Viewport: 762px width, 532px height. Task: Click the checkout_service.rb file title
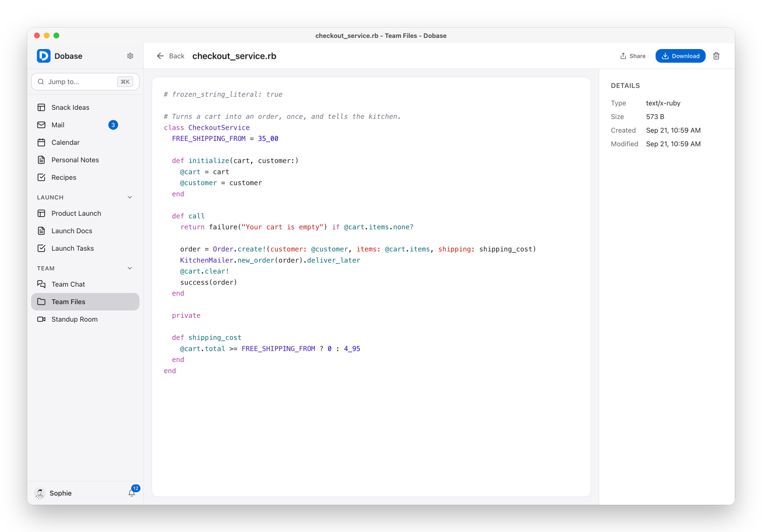[x=234, y=56]
